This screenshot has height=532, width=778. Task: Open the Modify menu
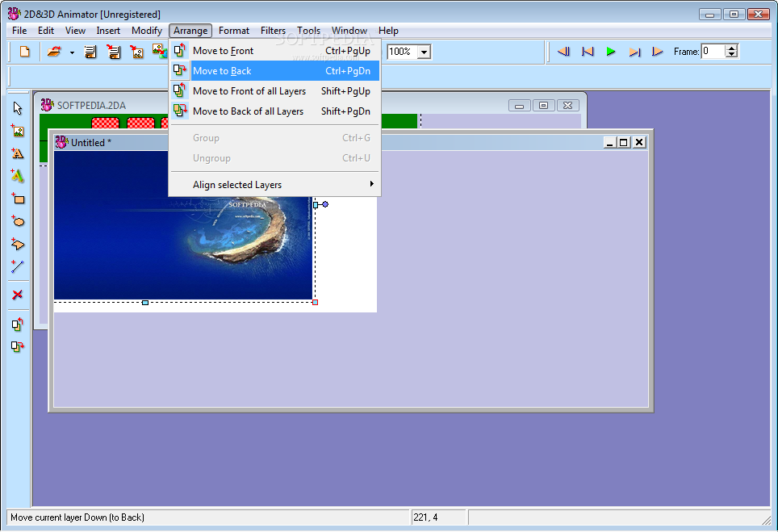[x=147, y=31]
